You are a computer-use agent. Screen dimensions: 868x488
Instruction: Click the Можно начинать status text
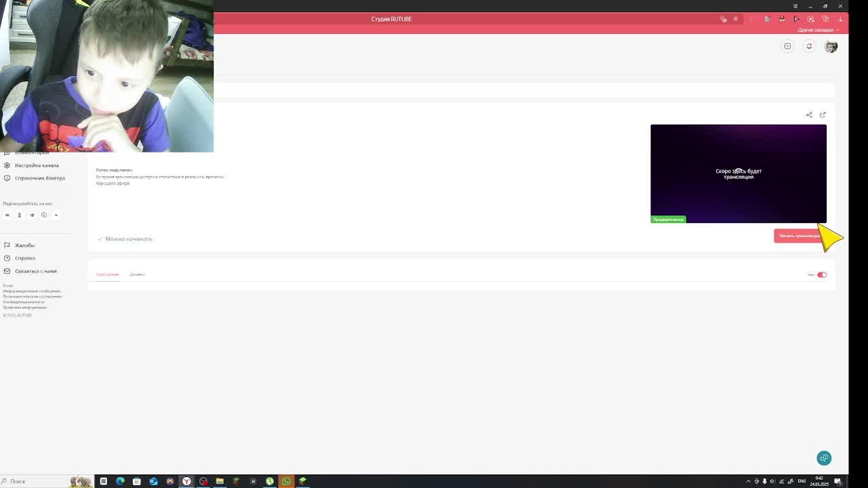pyautogui.click(x=129, y=239)
